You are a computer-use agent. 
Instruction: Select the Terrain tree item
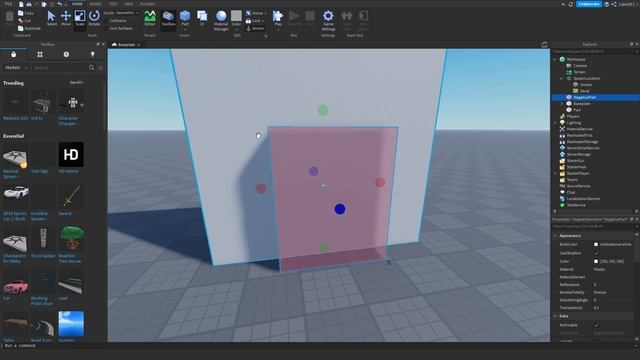pos(579,72)
